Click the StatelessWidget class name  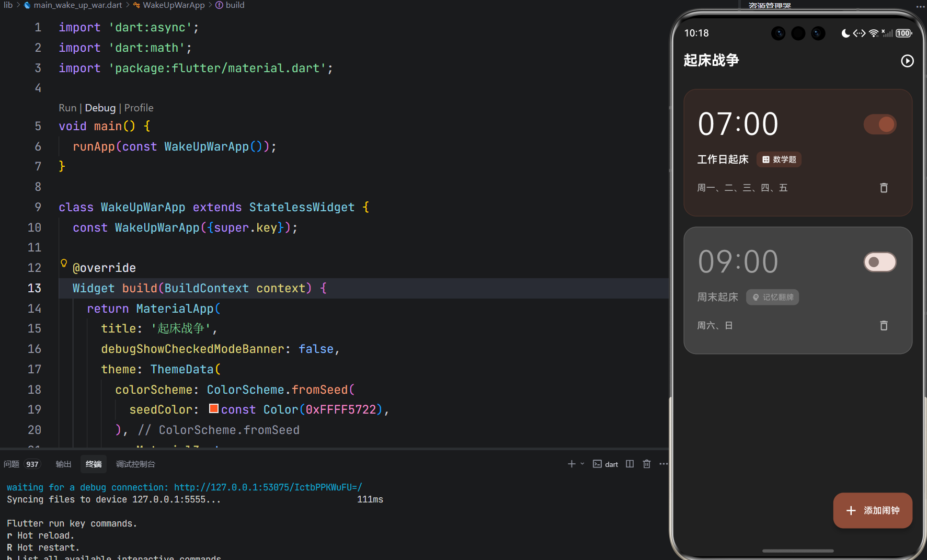(302, 207)
